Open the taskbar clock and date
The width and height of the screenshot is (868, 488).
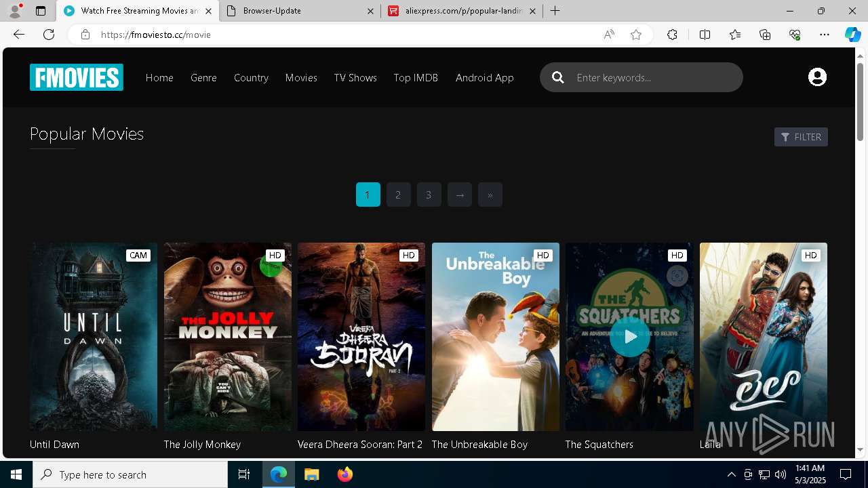[x=810, y=474]
